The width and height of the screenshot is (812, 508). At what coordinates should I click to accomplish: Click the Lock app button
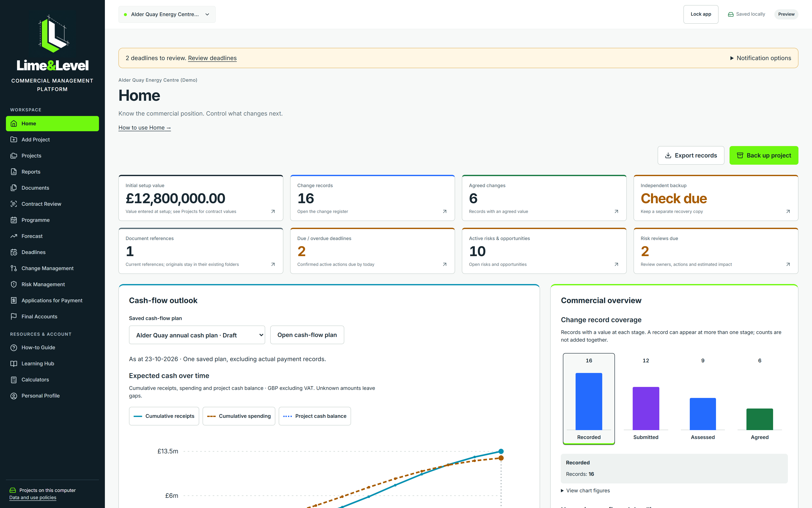coord(701,14)
